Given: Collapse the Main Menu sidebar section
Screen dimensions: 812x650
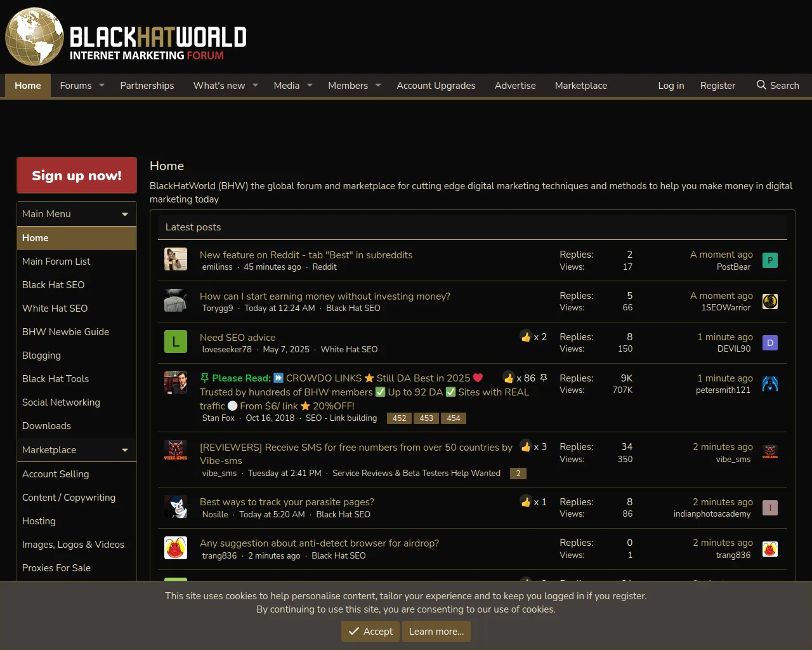Looking at the screenshot, I should [125, 214].
